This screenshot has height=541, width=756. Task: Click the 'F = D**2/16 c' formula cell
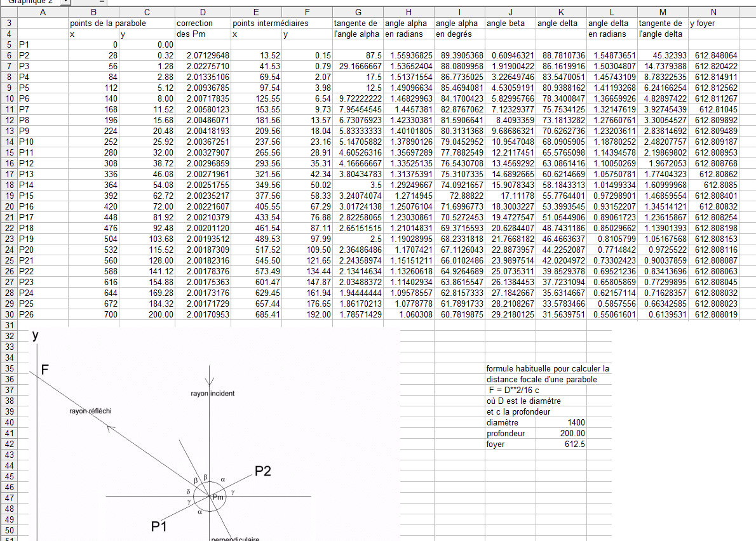point(513,391)
